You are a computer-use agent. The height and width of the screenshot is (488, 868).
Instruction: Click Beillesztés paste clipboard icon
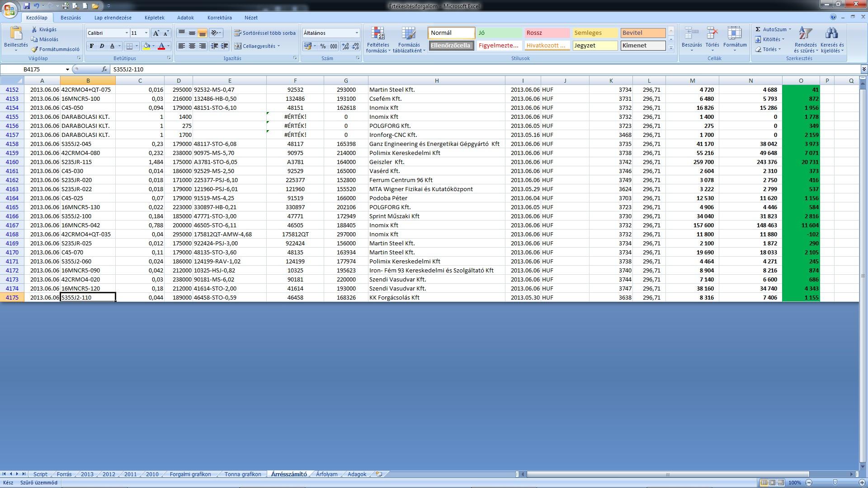tap(16, 34)
